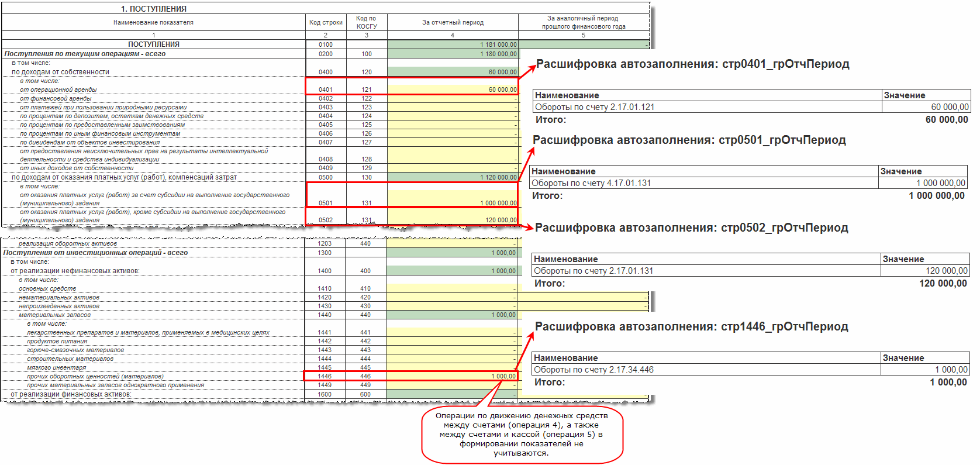The height and width of the screenshot is (465, 980).
Task: Click the heading "Расшифровка автозаполнения: стр0501_грОтчПериод"
Action: coord(689,140)
